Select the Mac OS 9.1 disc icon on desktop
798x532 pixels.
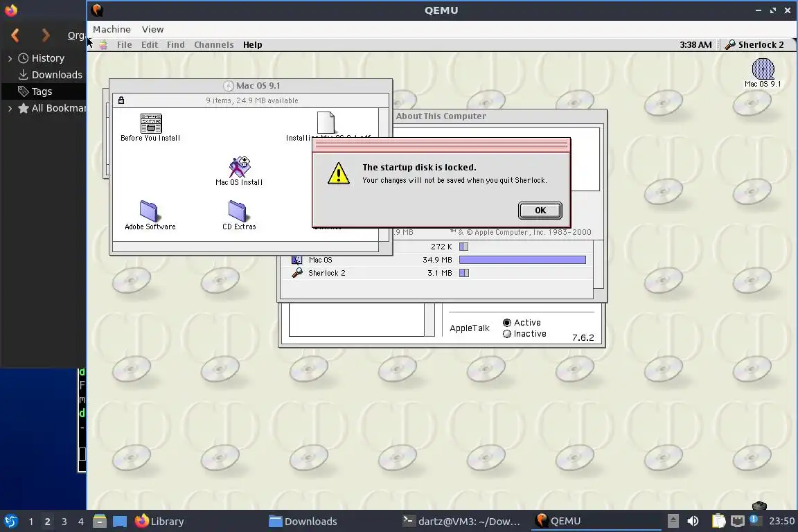[x=763, y=69]
